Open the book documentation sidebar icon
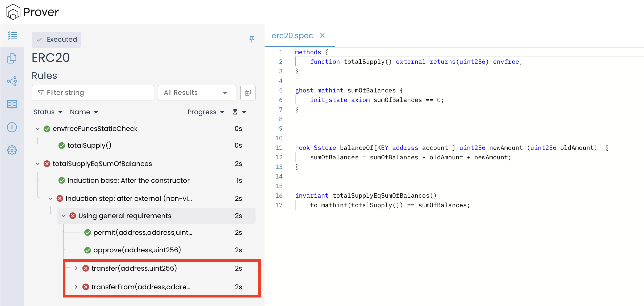This screenshot has height=306, width=644. (12, 104)
